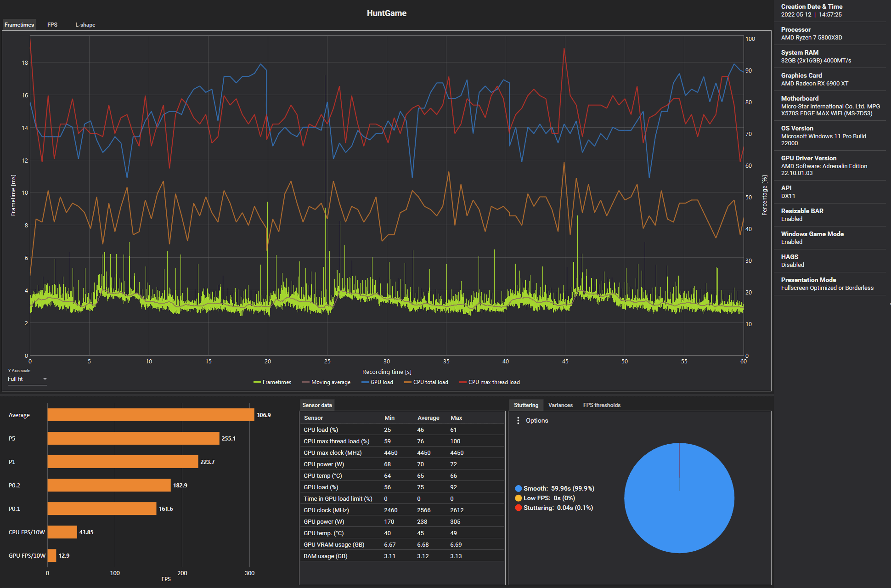Open the Full fit scale combo box
This screenshot has width=891, height=588.
(23, 379)
